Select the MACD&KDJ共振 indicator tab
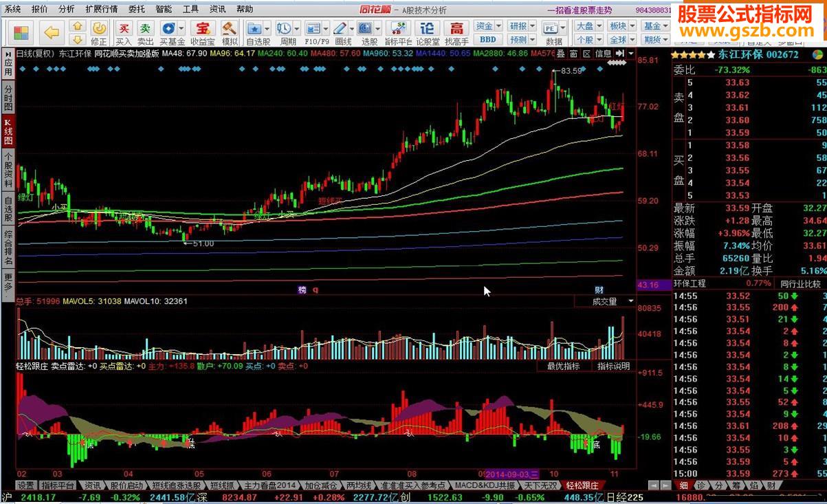The width and height of the screenshot is (827, 504). [x=485, y=485]
